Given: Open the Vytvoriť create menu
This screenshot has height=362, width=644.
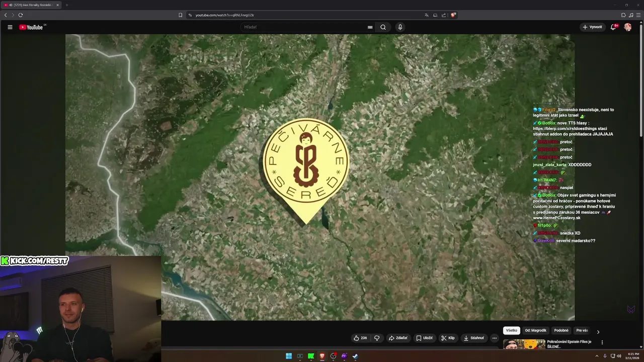Looking at the screenshot, I should tap(592, 27).
